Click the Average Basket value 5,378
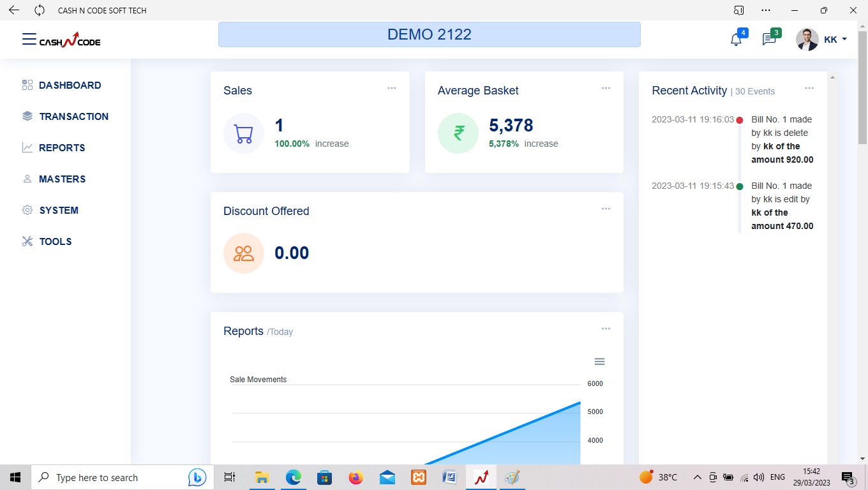Viewport: 868px width, 490px height. 511,125
